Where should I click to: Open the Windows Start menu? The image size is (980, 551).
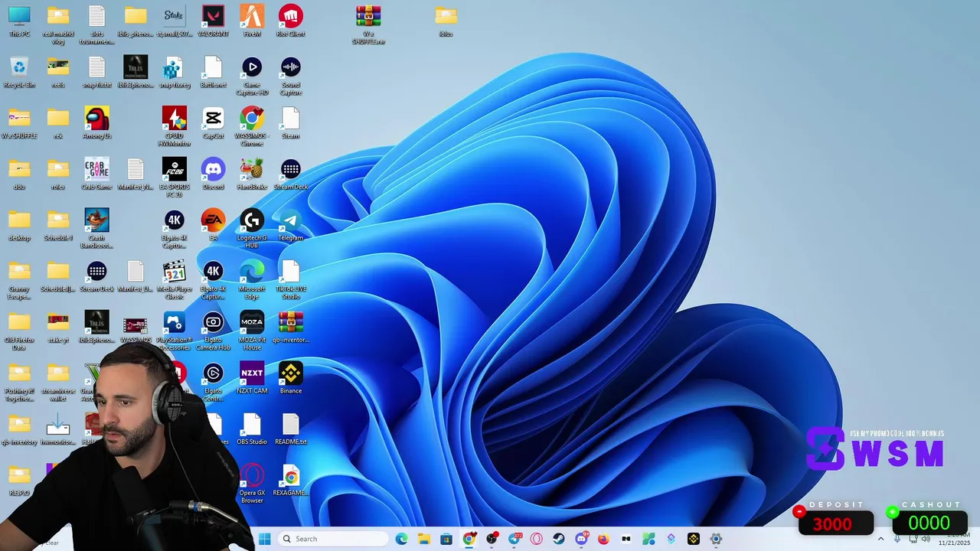265,539
